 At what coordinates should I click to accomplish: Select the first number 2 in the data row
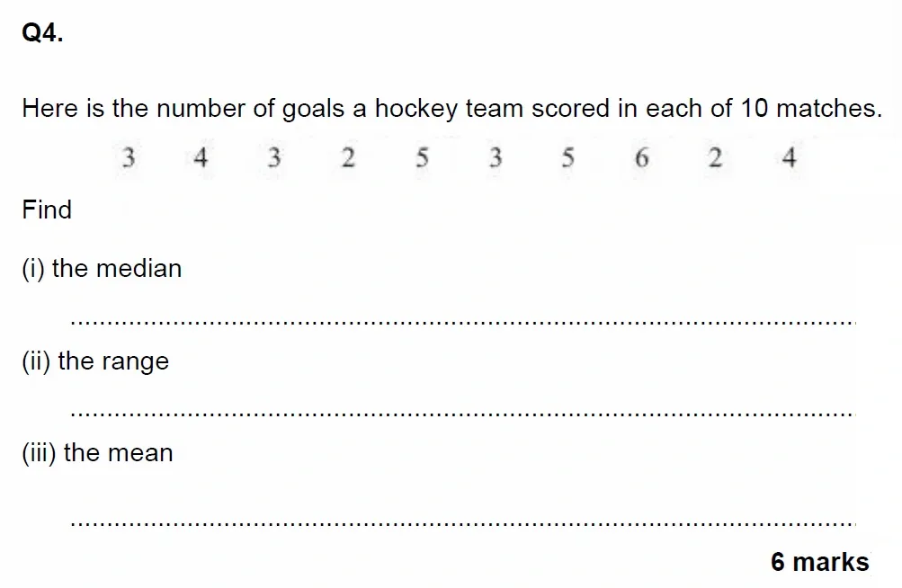click(x=348, y=159)
